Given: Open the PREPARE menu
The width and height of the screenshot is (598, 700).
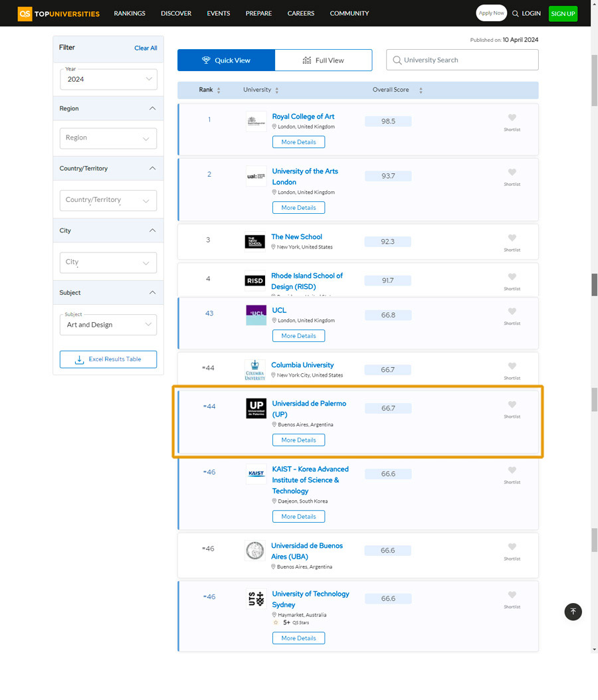Looking at the screenshot, I should click(258, 13).
